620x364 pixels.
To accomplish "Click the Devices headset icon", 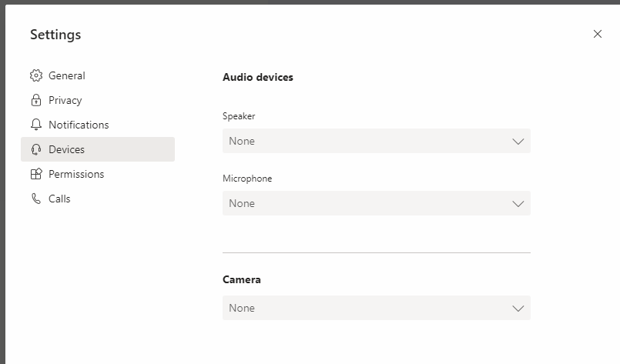I will (x=36, y=149).
